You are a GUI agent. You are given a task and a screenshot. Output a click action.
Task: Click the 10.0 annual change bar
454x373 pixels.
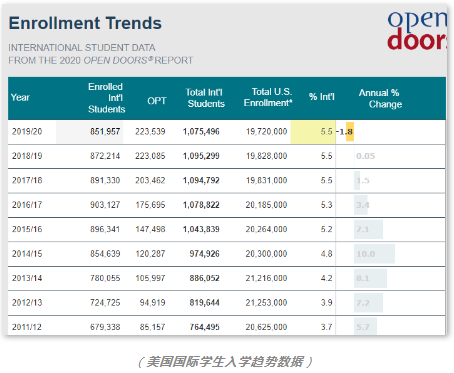(x=374, y=254)
